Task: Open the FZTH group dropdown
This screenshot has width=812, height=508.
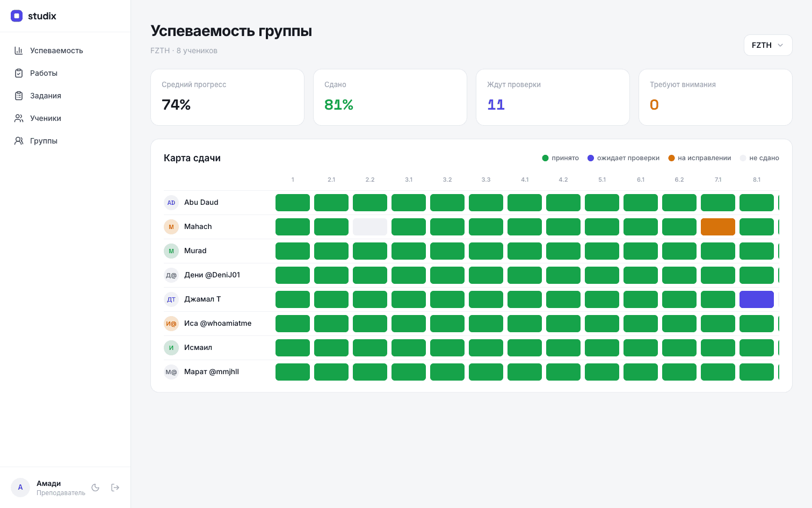Action: pyautogui.click(x=768, y=45)
